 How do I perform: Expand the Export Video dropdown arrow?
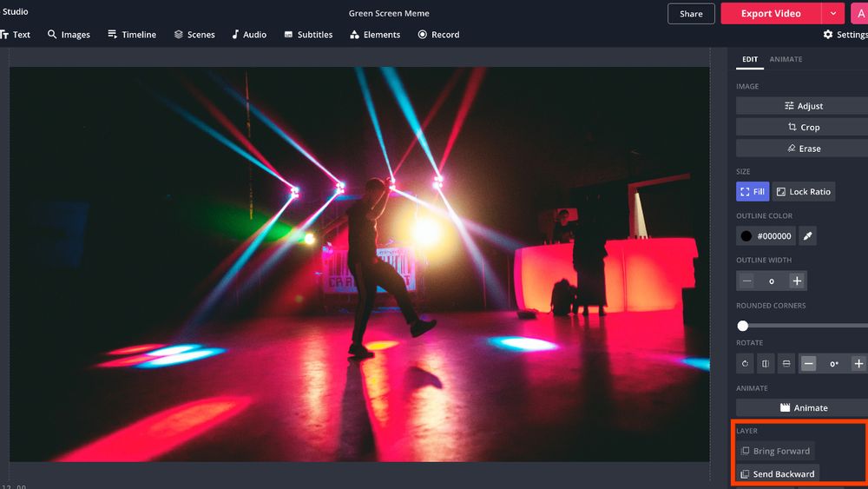[x=833, y=14]
